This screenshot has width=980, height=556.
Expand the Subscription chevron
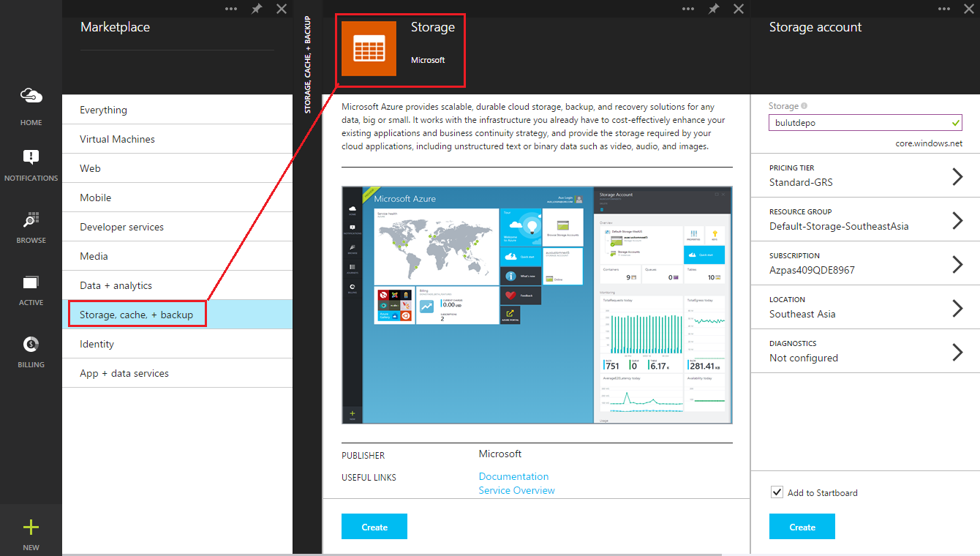pyautogui.click(x=957, y=264)
